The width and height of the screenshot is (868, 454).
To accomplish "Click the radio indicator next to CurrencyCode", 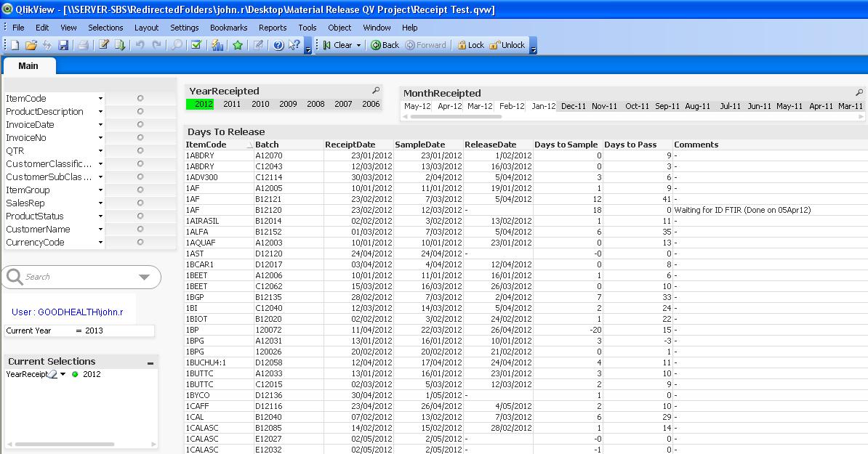I will tap(140, 243).
